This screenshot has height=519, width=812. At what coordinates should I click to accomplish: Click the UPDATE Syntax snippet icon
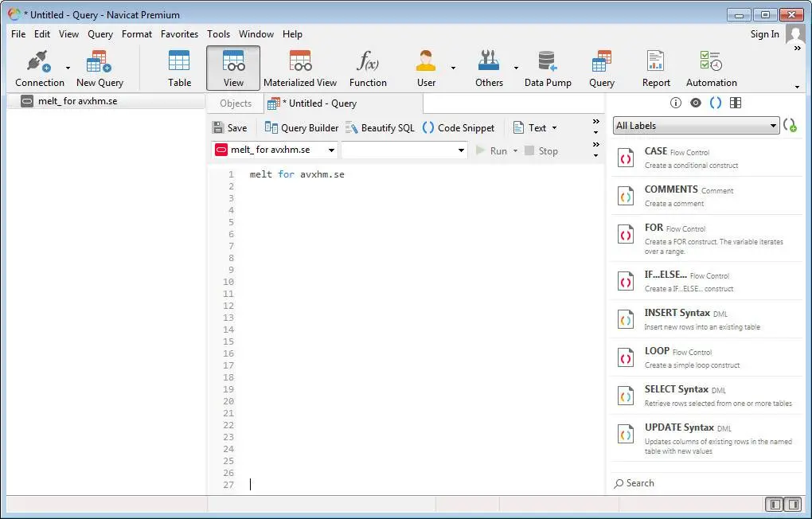626,434
